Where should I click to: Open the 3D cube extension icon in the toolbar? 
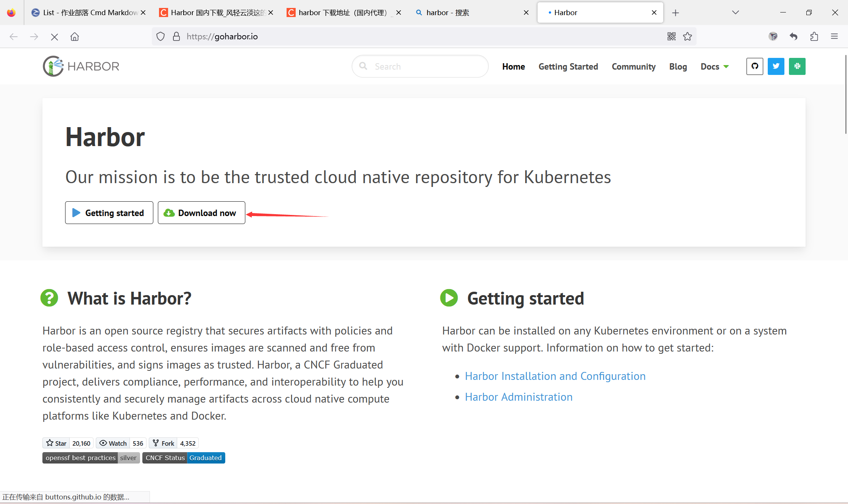[x=773, y=36]
